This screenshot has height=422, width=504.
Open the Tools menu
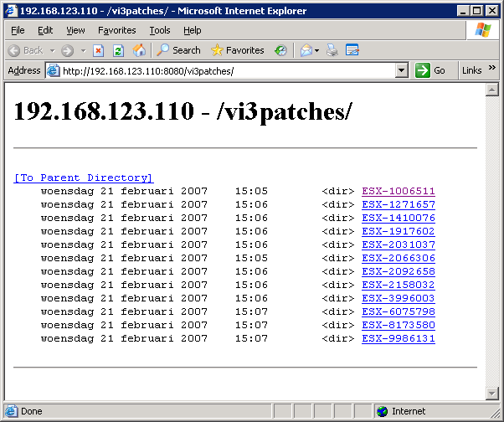pyautogui.click(x=159, y=30)
